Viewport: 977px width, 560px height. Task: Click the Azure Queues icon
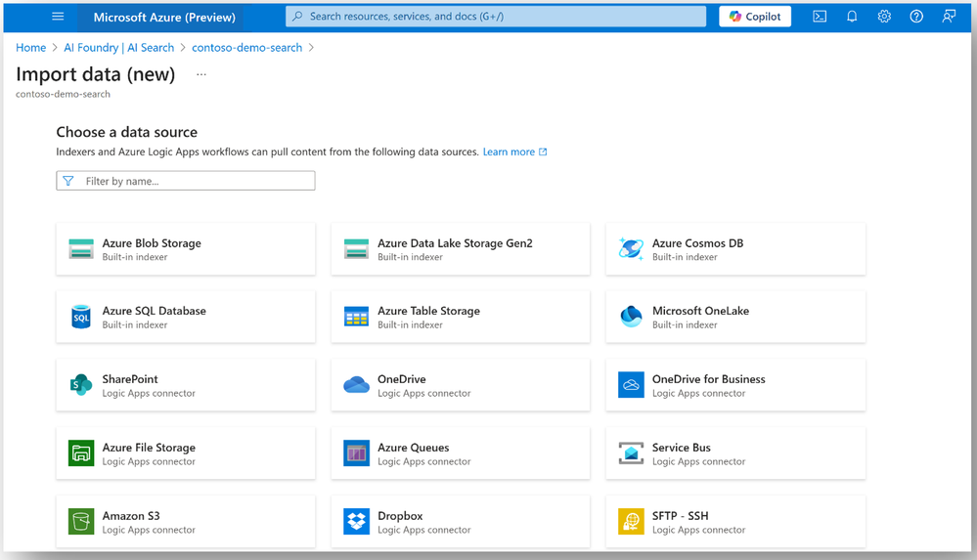(356, 453)
